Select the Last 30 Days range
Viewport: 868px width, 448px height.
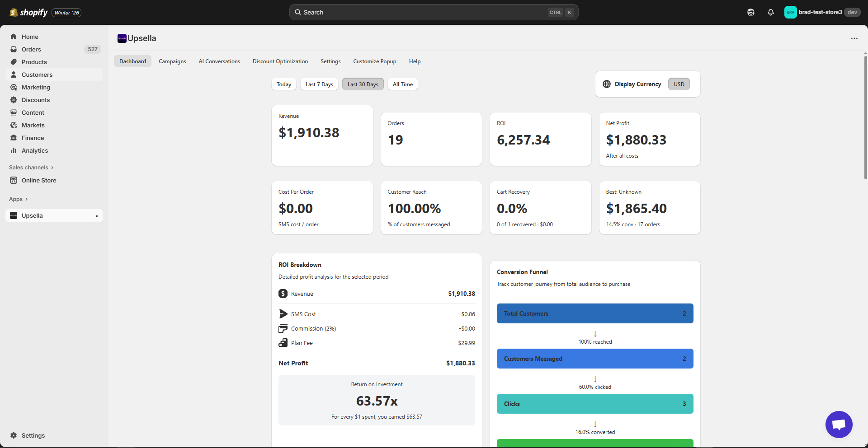point(363,84)
